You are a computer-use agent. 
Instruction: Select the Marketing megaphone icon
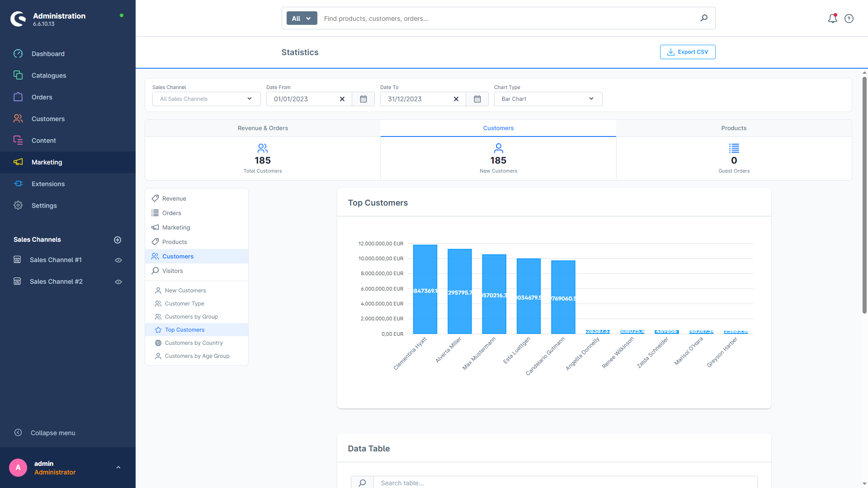[18, 162]
